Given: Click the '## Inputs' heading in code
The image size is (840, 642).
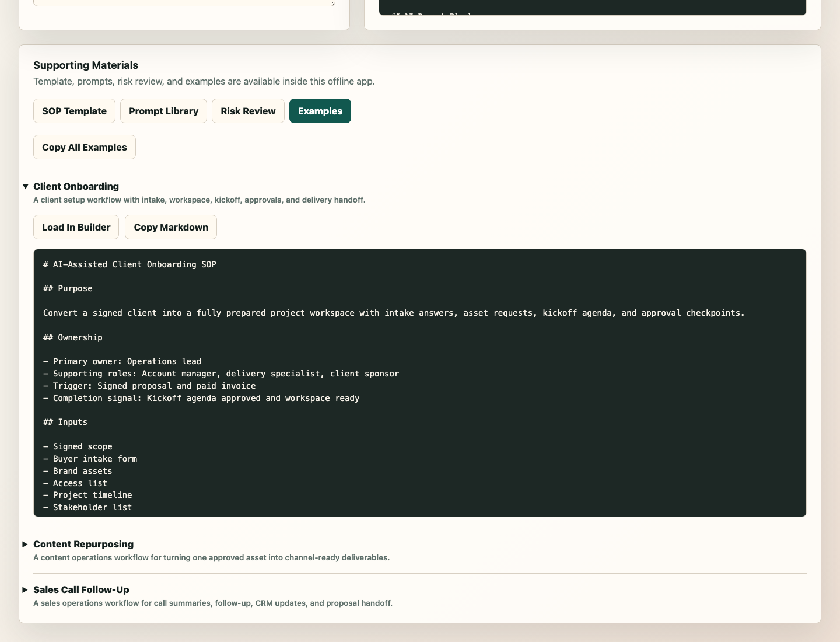Looking at the screenshot, I should [x=65, y=422].
